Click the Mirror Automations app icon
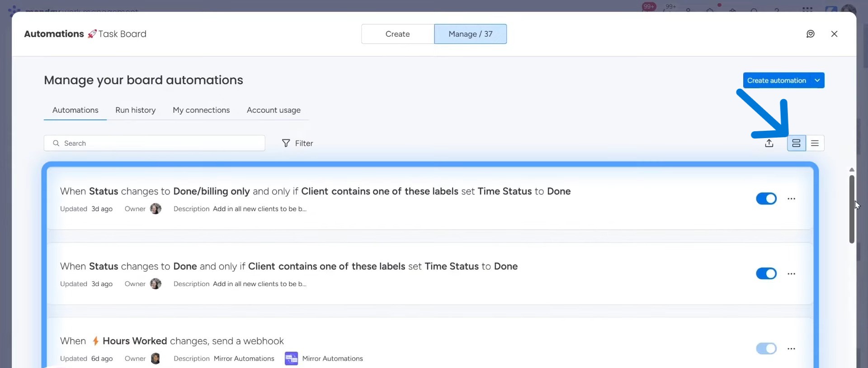The width and height of the screenshot is (868, 368). 291,358
